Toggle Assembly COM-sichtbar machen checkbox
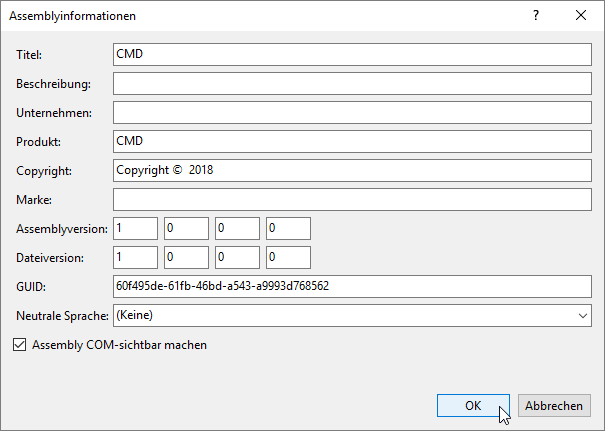The width and height of the screenshot is (605, 431). (20, 345)
